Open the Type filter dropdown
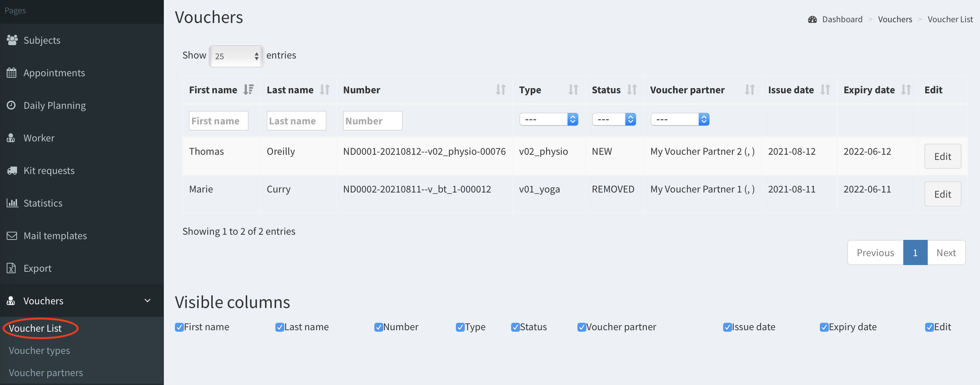The height and width of the screenshot is (385, 980). pyautogui.click(x=548, y=119)
